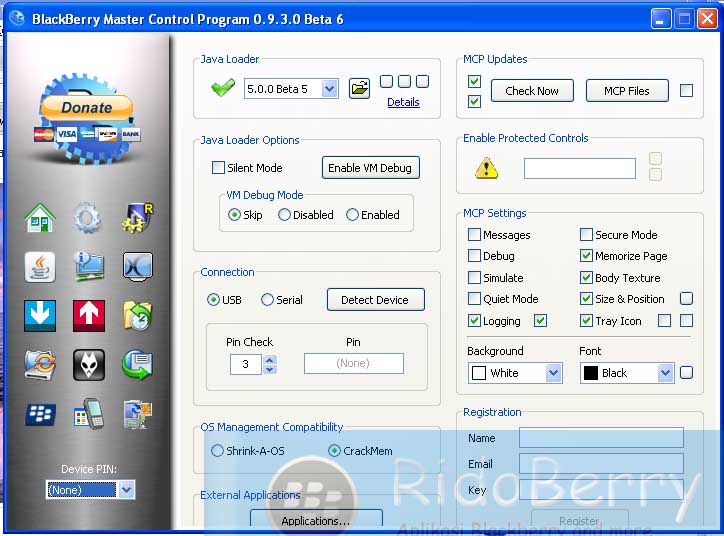The image size is (724, 536).
Task: Click the Registration Email field
Action: (601, 464)
